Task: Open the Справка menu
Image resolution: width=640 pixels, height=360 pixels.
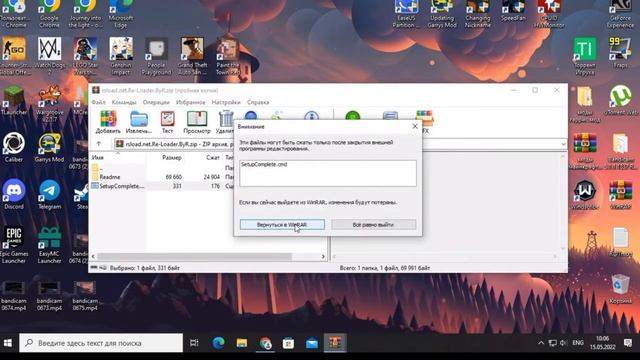Action: 258,102
